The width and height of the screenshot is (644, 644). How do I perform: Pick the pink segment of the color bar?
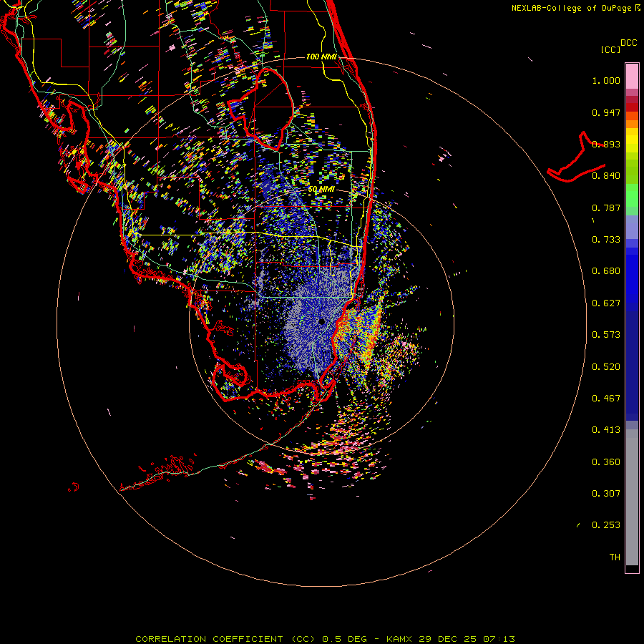pyautogui.click(x=632, y=77)
